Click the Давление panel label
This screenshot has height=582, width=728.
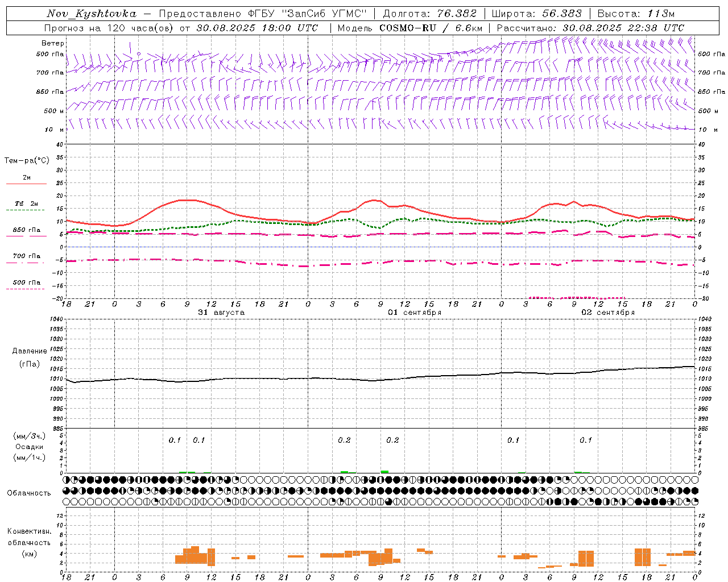click(30, 351)
